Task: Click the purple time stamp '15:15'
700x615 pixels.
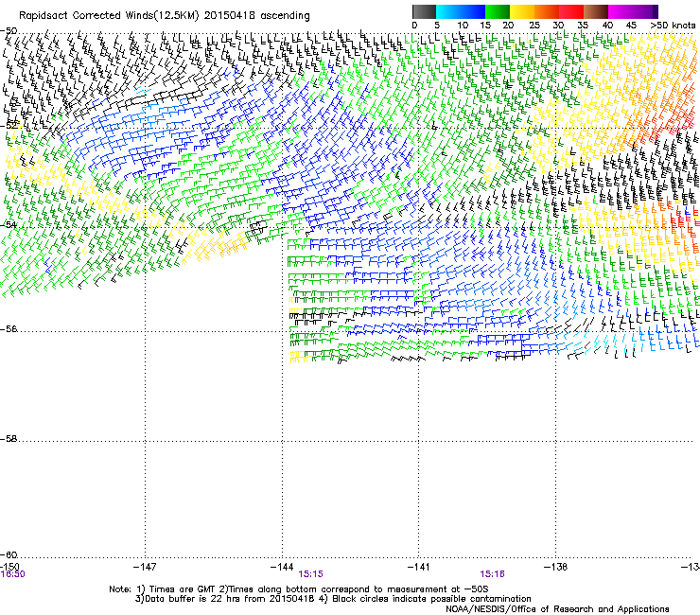Action: tap(310, 574)
